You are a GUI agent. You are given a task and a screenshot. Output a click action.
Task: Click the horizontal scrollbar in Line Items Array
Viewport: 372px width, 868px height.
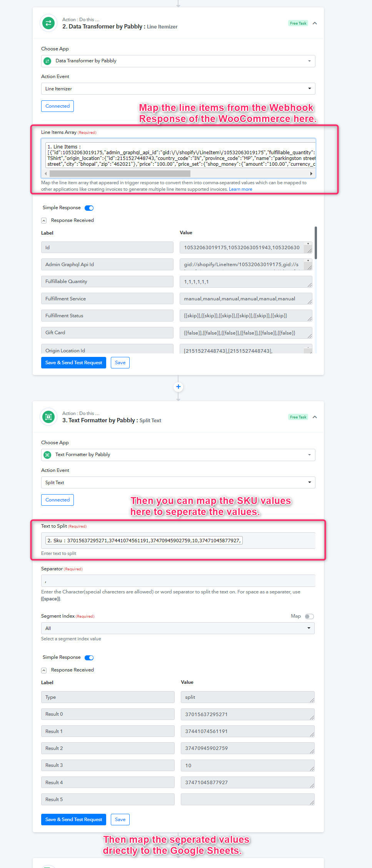tap(120, 174)
